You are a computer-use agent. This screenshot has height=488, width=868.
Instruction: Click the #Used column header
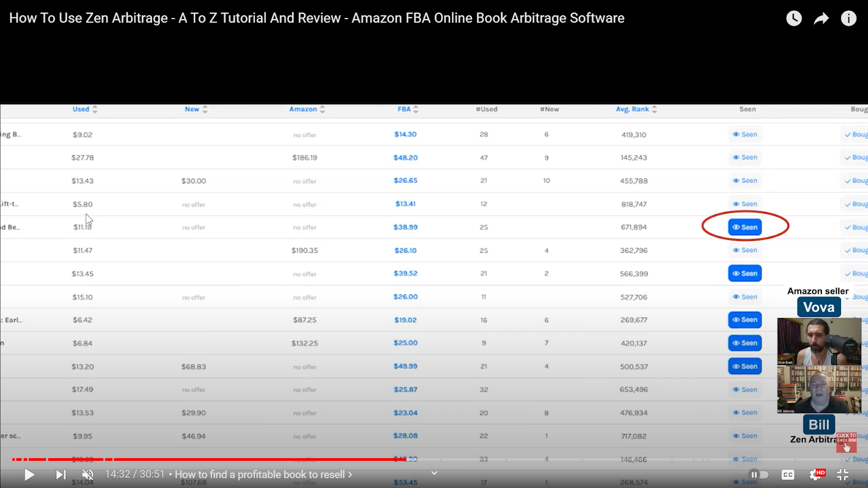pyautogui.click(x=487, y=109)
